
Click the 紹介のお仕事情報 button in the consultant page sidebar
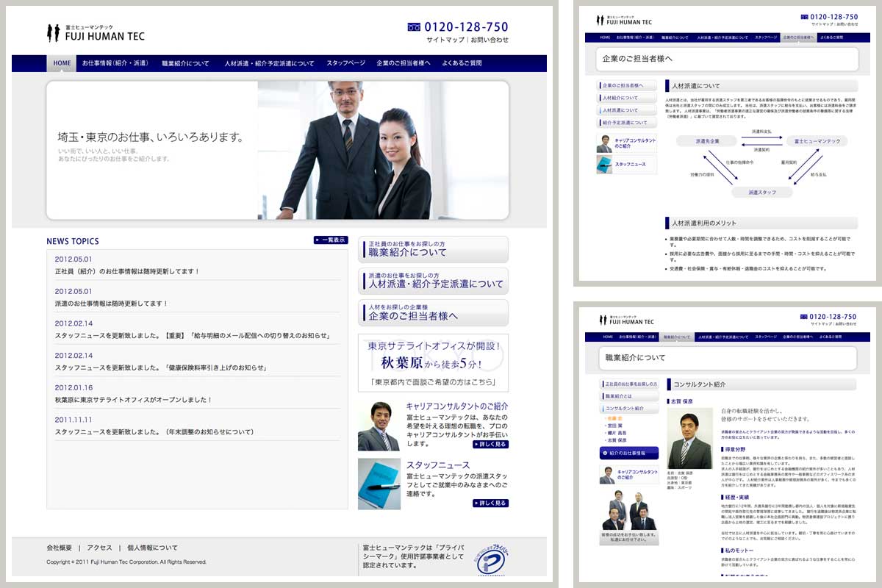(x=628, y=453)
